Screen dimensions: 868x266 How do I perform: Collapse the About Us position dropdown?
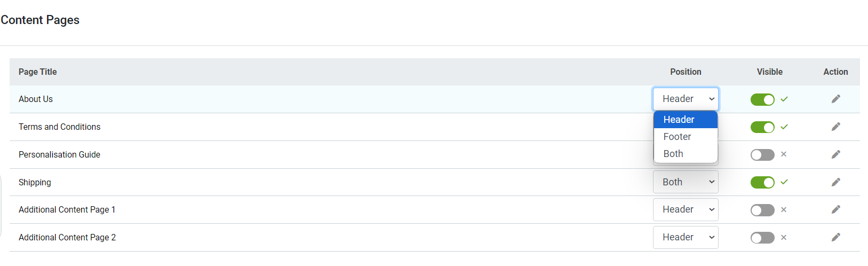pos(686,99)
